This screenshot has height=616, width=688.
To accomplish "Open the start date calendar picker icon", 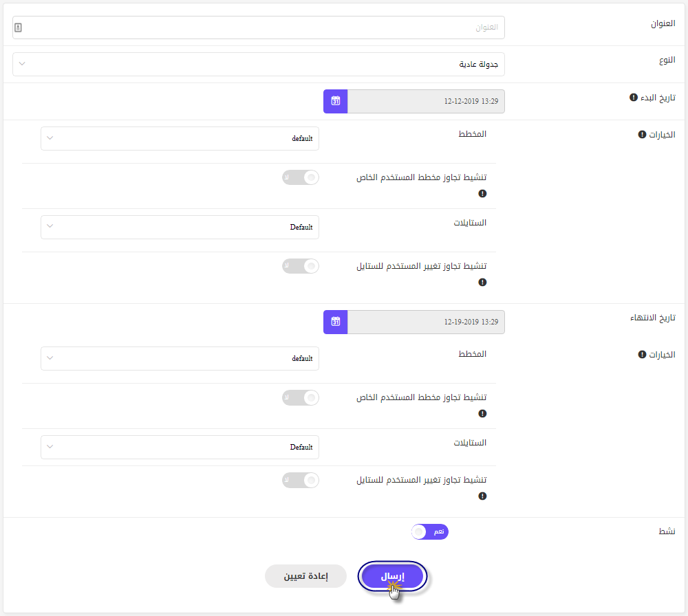I will point(335,101).
